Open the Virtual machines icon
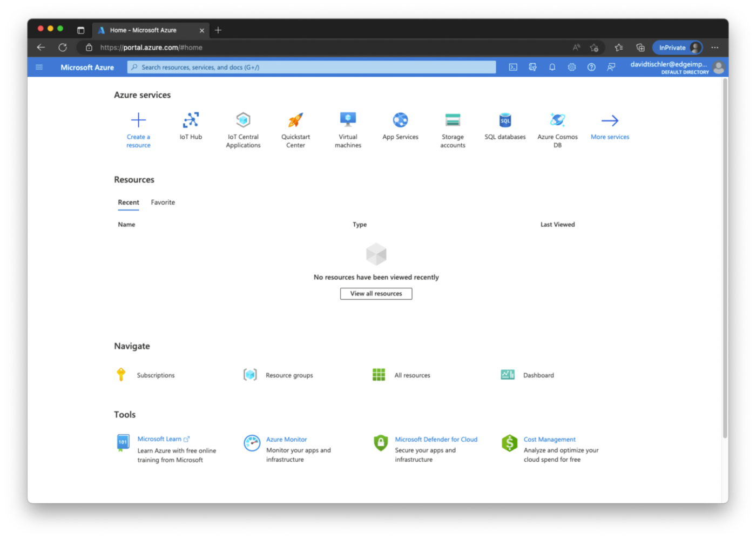Screen dimensions: 756x540 [348, 120]
